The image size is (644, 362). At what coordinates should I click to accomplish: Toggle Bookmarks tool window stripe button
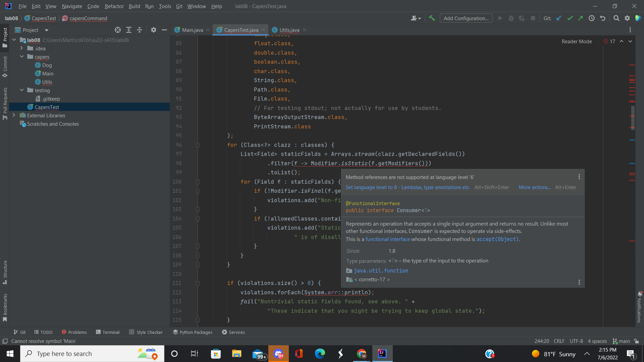pyautogui.click(x=5, y=307)
